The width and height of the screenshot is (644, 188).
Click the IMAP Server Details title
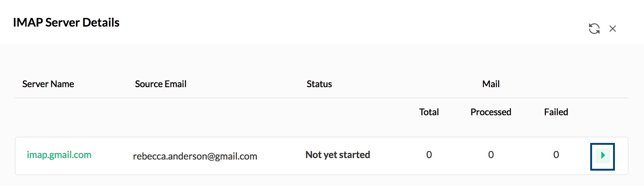point(66,23)
